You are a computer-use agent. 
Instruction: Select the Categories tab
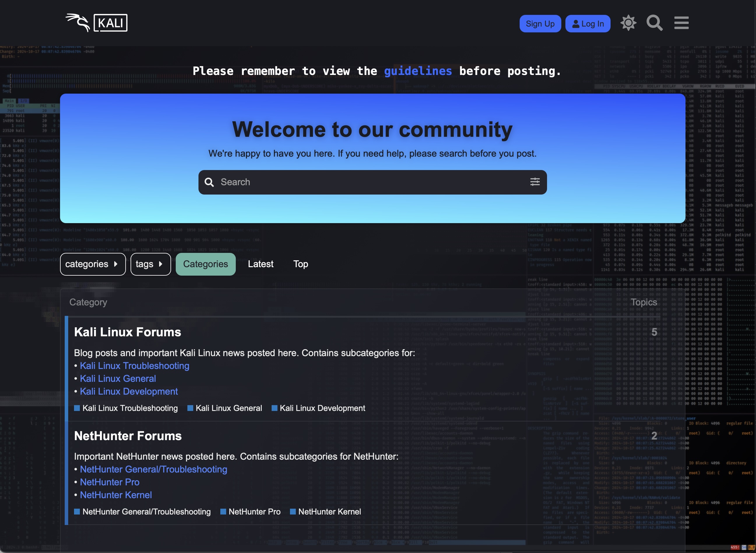(x=205, y=264)
